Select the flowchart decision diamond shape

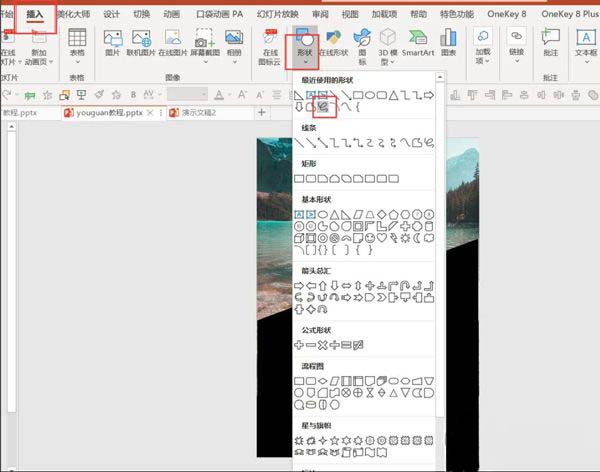point(323,381)
